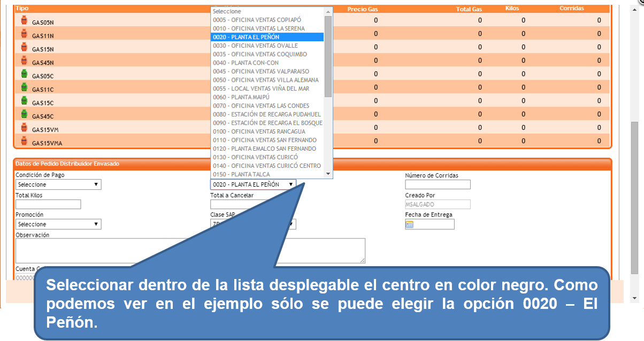Click the gas cylinder icon for GAS45N

[x=24, y=60]
